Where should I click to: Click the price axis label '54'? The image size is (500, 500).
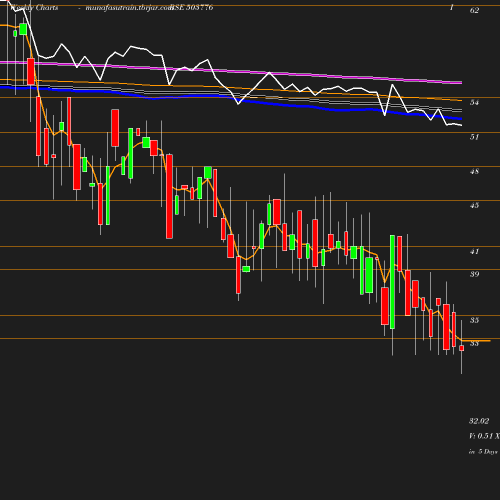click(x=474, y=102)
